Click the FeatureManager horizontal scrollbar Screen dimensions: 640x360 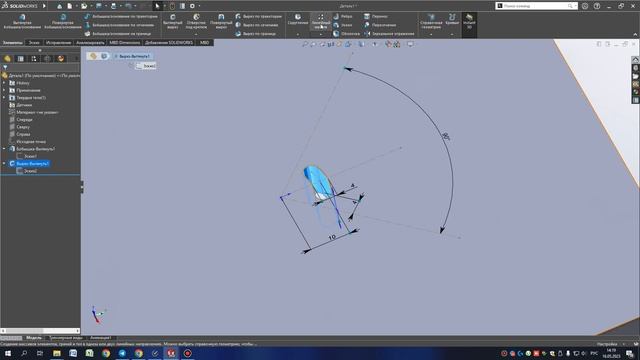40,331
